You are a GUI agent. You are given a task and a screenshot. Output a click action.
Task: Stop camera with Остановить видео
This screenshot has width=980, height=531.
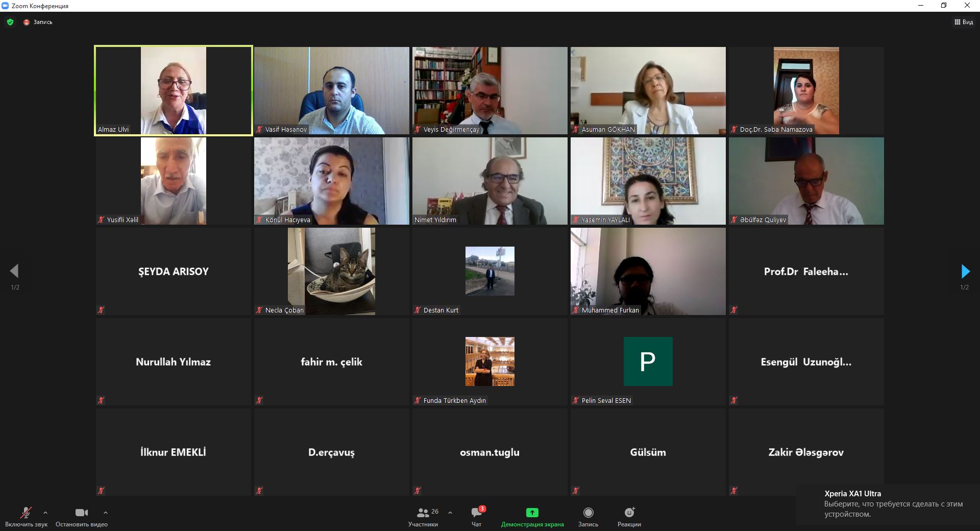tap(82, 517)
